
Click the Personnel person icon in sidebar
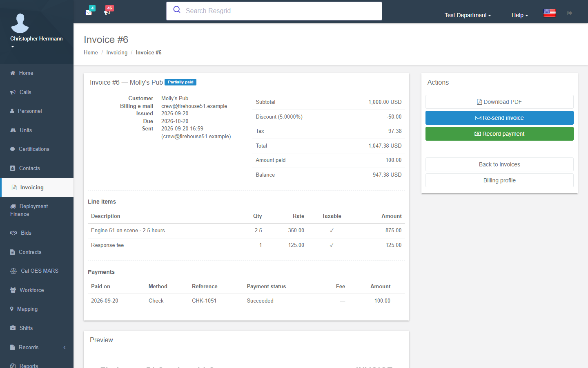pyautogui.click(x=12, y=111)
